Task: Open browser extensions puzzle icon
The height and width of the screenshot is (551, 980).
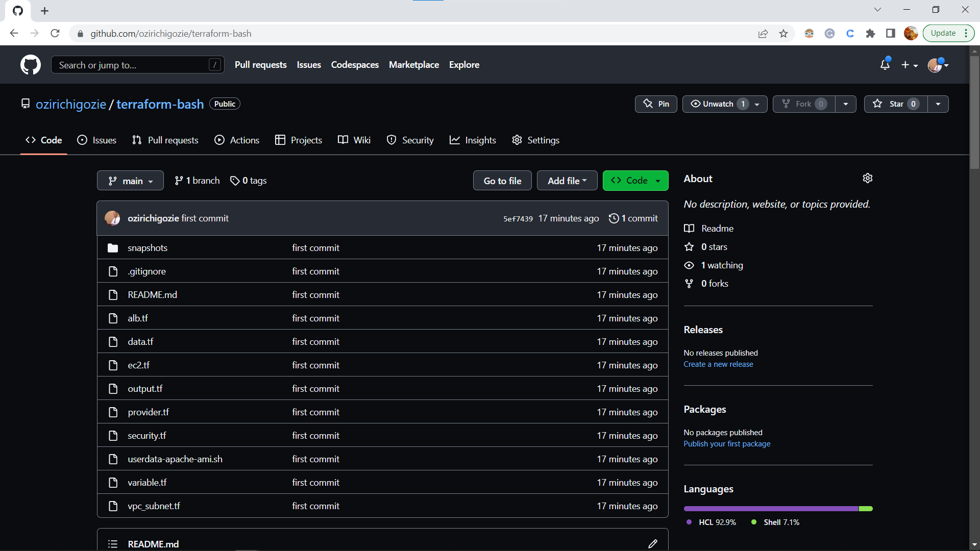Action: [x=870, y=34]
